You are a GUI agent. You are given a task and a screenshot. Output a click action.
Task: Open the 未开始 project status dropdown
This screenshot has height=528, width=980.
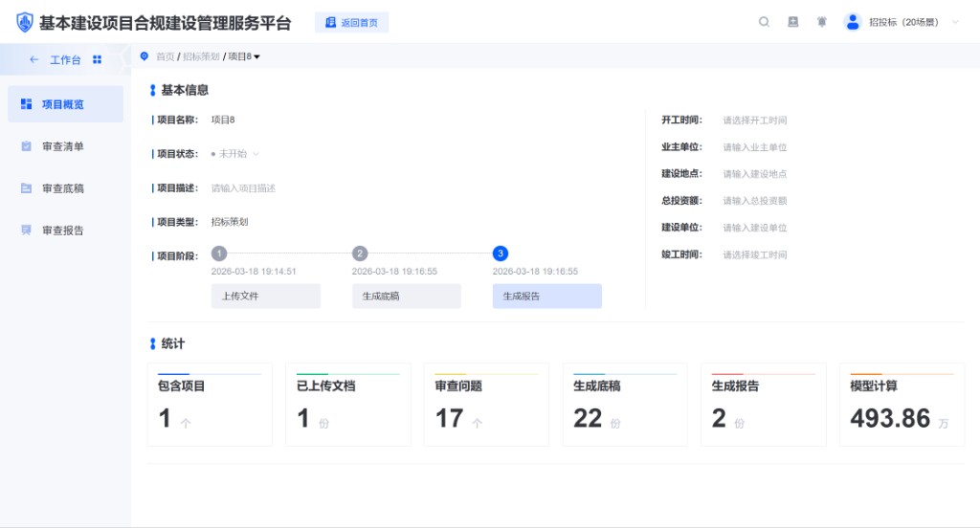(x=235, y=154)
